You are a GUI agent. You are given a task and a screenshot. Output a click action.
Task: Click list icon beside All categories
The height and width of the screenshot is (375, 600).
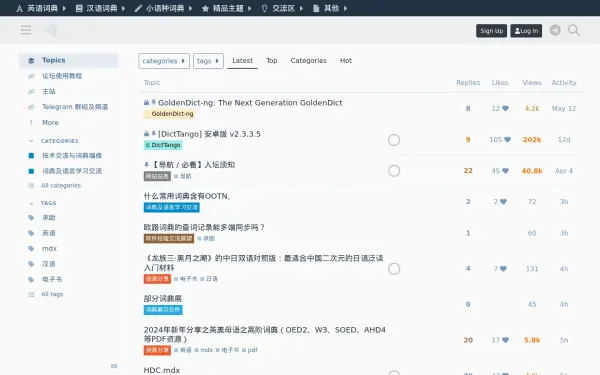click(x=31, y=186)
